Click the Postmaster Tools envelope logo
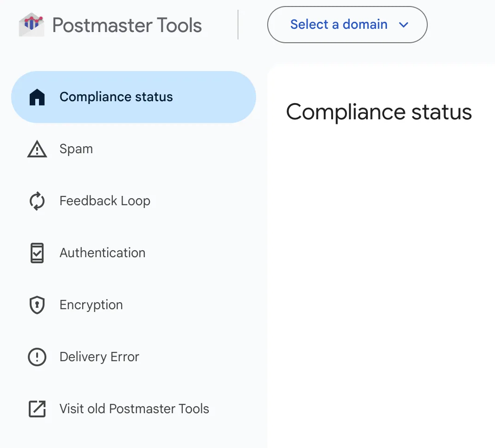The image size is (495, 448). 31,25
